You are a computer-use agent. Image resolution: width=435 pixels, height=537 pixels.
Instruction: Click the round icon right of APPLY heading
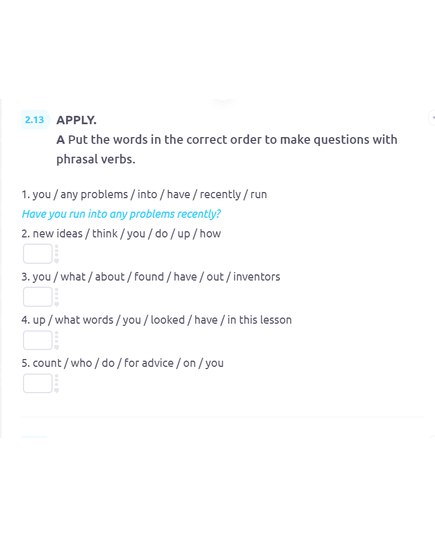(x=432, y=117)
